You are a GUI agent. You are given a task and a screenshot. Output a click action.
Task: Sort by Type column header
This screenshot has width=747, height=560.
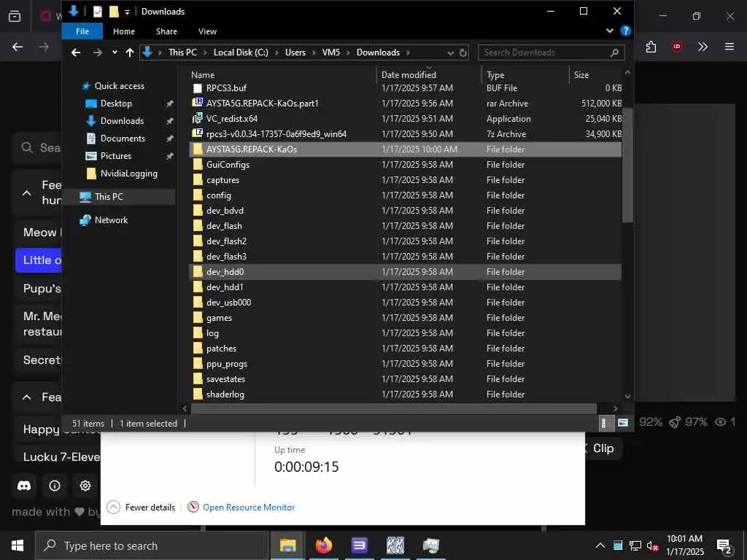[525, 75]
